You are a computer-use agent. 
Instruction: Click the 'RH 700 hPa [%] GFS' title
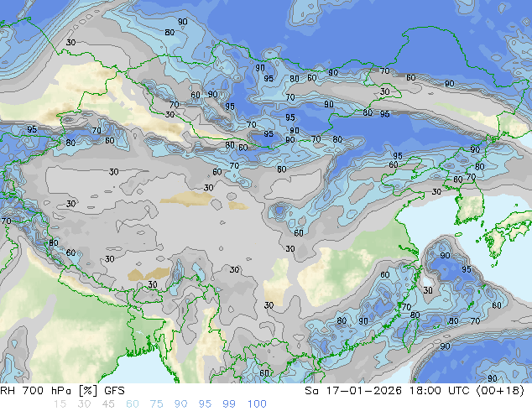tap(62, 391)
